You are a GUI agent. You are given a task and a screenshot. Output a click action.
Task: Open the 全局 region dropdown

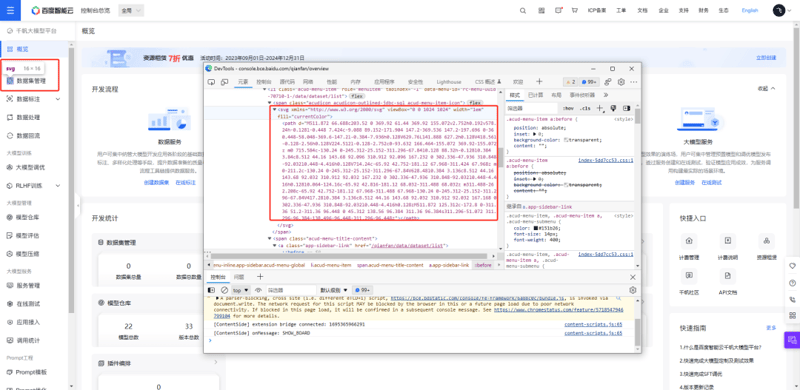pos(131,10)
